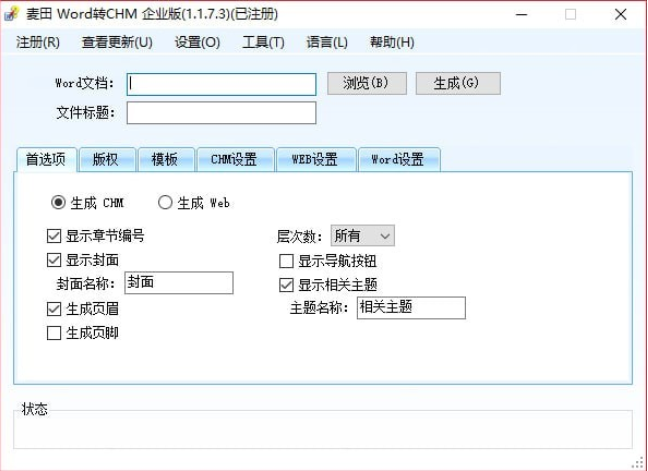648x471 pixels.
Task: Open the 帮助(H) menu
Action: click(392, 42)
